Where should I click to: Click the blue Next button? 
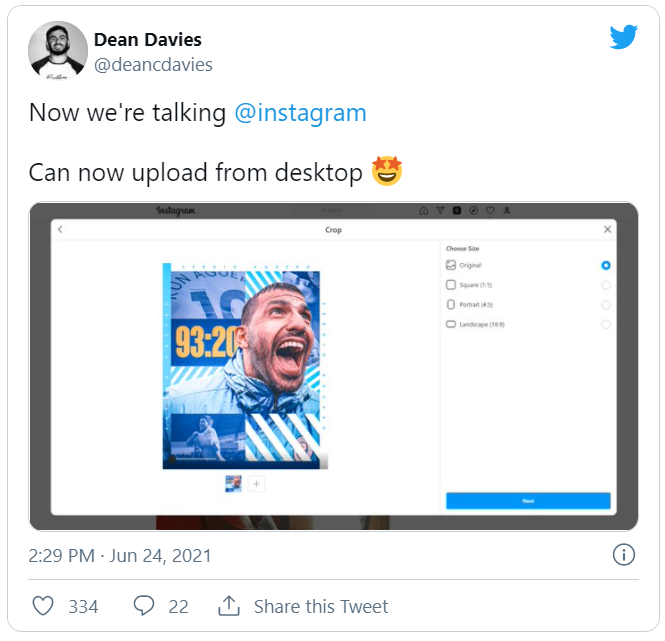click(527, 500)
